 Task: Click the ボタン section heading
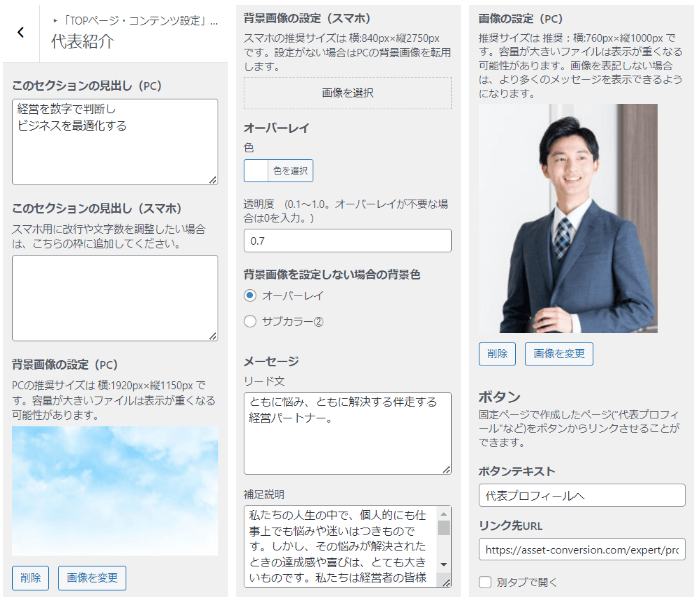[x=499, y=397]
